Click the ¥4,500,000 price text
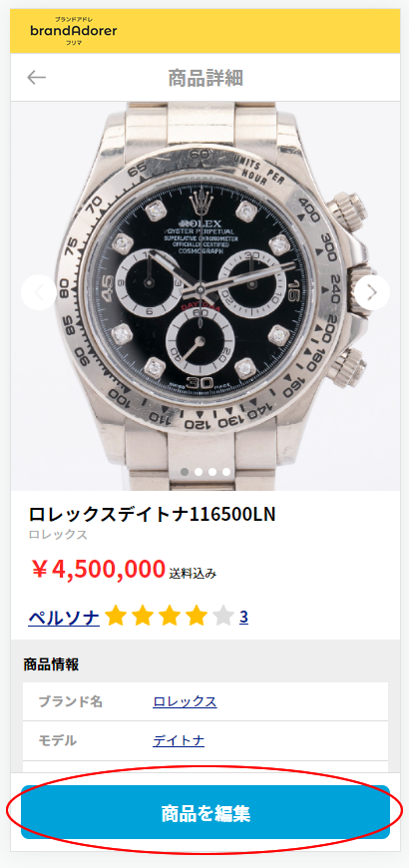 (98, 569)
